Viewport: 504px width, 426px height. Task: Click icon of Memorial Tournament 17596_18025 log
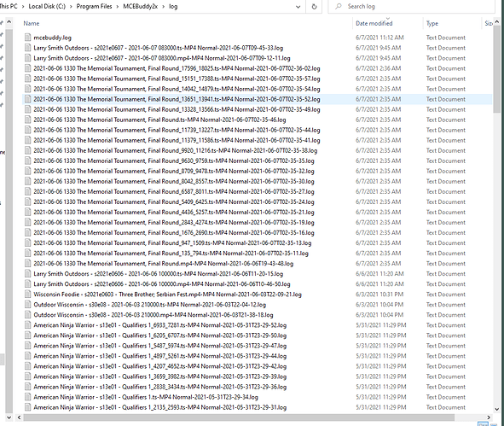tap(28, 68)
